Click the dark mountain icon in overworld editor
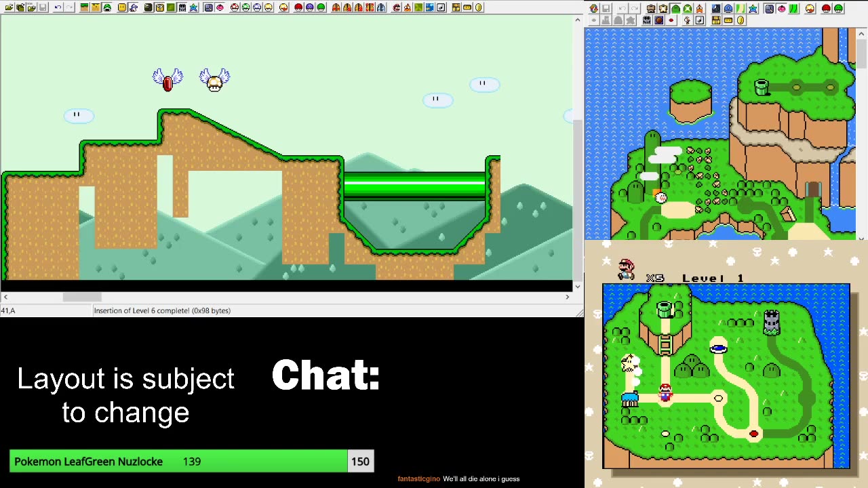Viewport: 868px width, 488px height. (716, 9)
